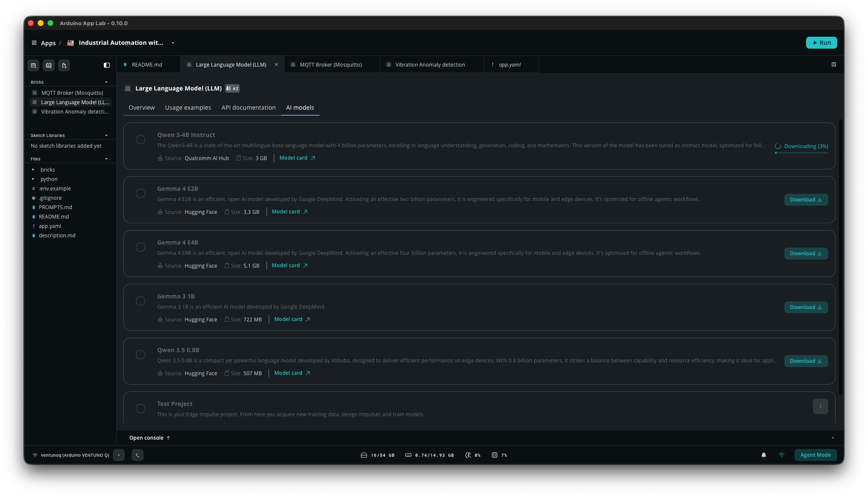Click the notifications bell icon
The image size is (868, 496).
tap(764, 455)
